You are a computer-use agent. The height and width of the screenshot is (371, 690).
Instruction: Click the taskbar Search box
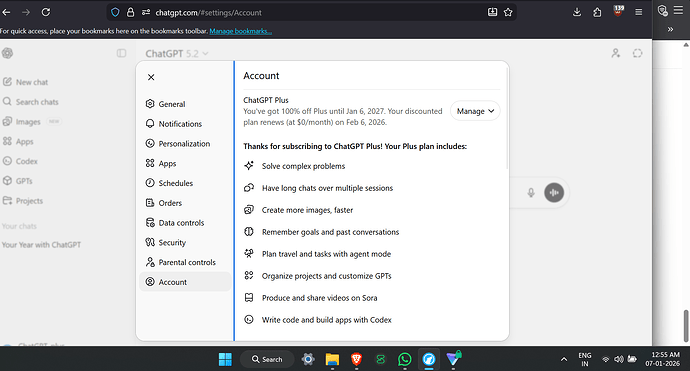tap(267, 360)
